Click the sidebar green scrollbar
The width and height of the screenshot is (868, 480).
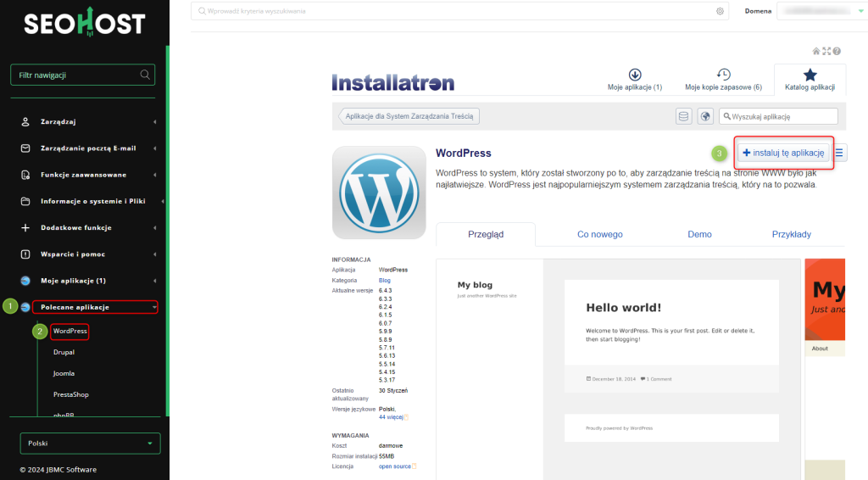point(168,230)
